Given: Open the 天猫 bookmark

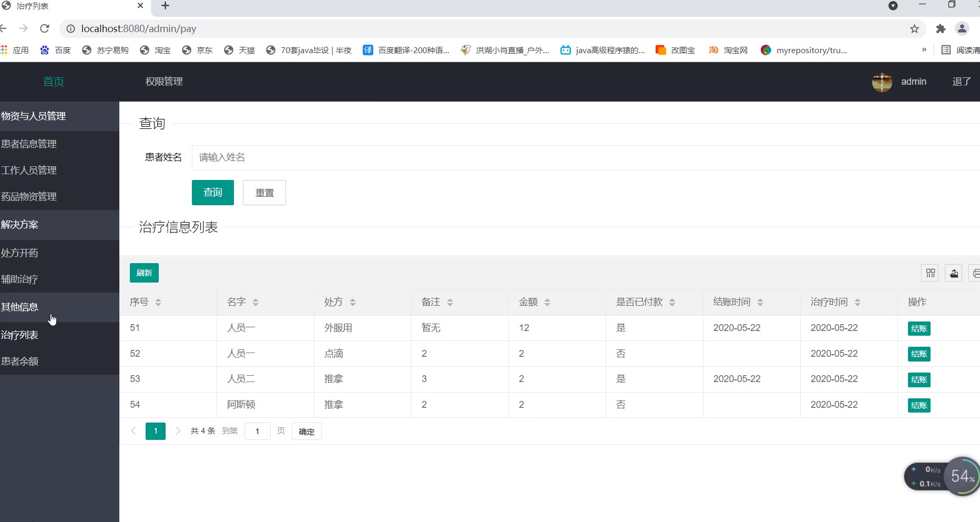Looking at the screenshot, I should (239, 50).
